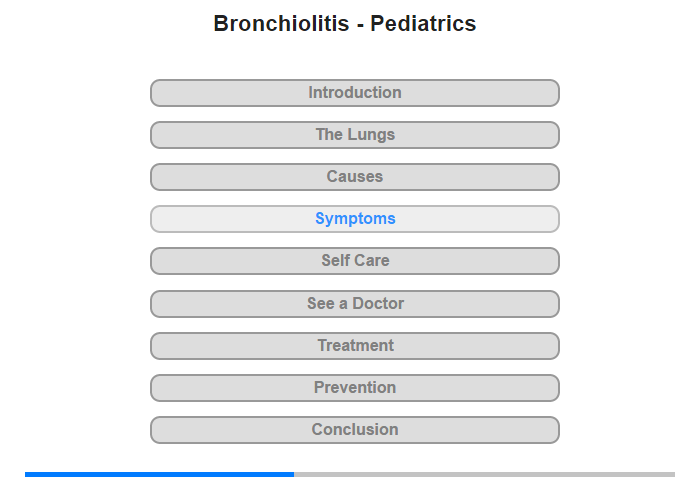
Task: Click the See a Doctor button
Action: (x=354, y=304)
